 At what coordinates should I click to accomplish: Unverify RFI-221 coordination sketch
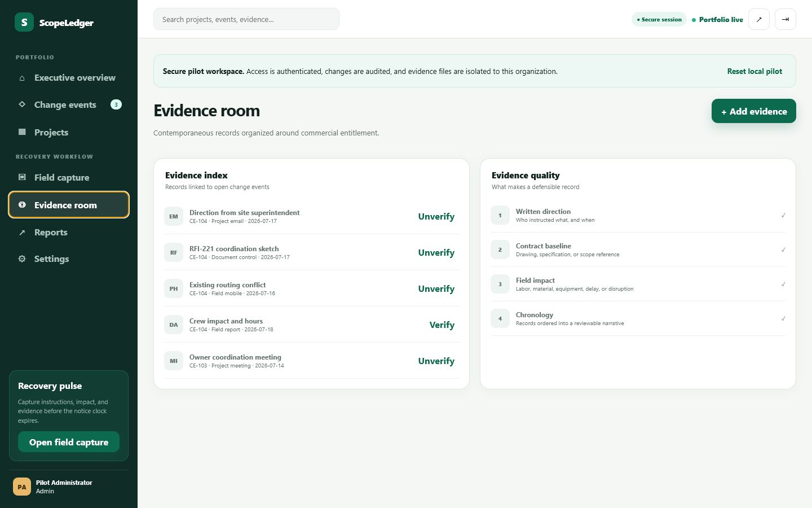click(436, 252)
